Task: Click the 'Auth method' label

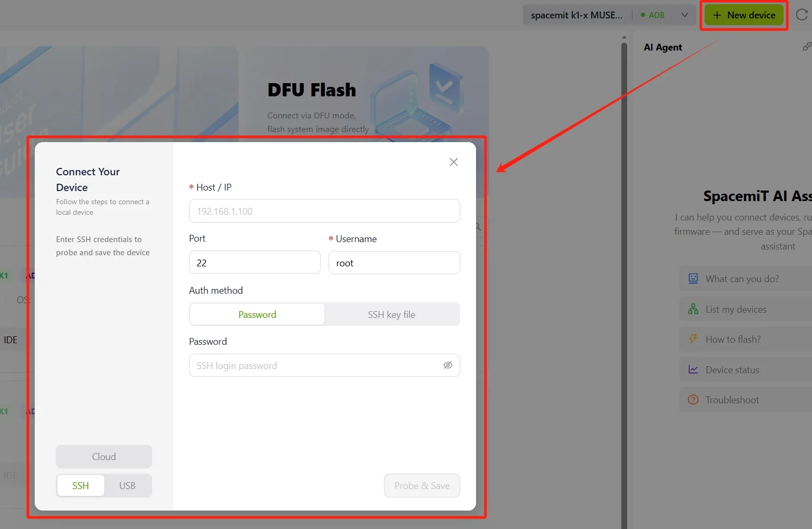Action: pos(216,291)
